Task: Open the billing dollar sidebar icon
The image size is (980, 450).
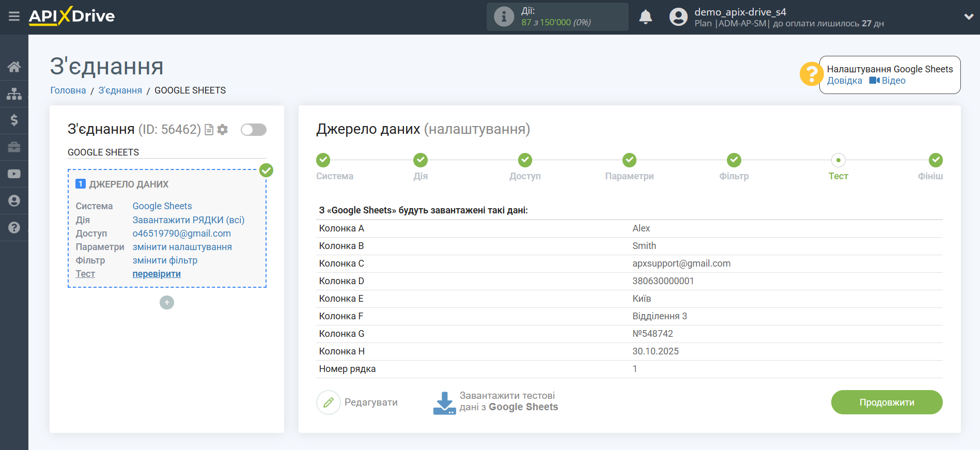Action: [14, 120]
